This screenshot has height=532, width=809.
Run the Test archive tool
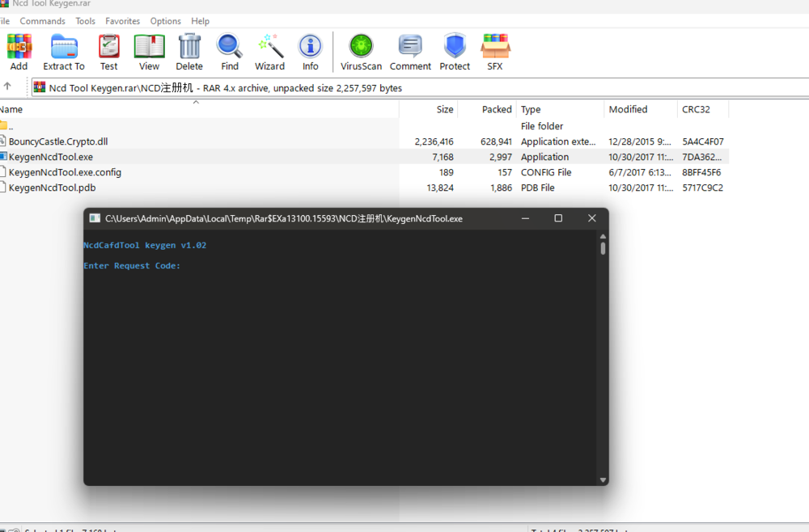coord(108,49)
